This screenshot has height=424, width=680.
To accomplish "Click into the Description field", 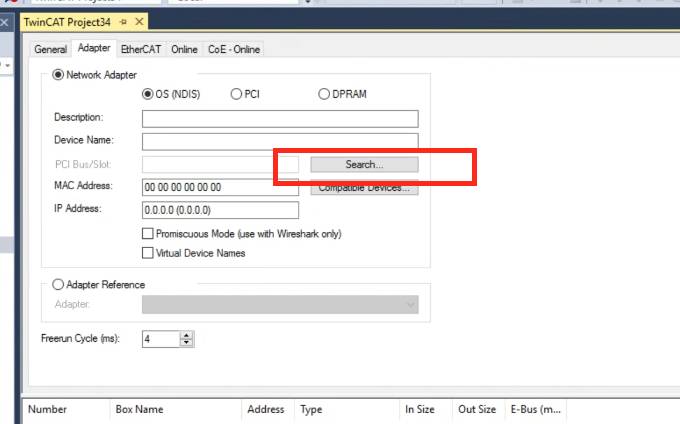I will point(280,119).
